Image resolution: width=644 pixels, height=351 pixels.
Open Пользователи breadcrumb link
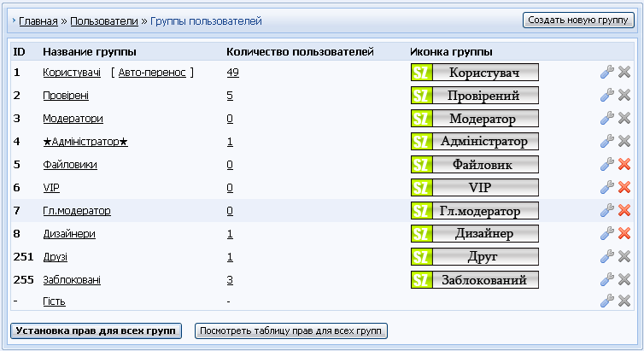[x=104, y=21]
